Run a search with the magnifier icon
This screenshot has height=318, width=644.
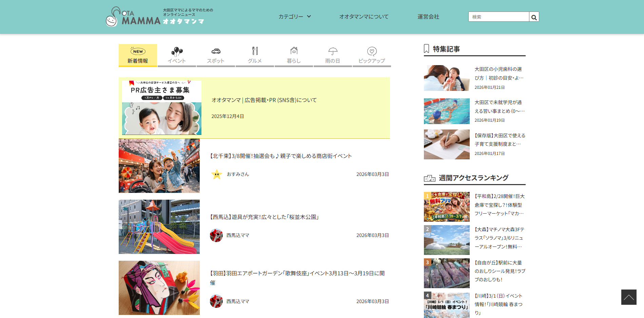tap(533, 16)
